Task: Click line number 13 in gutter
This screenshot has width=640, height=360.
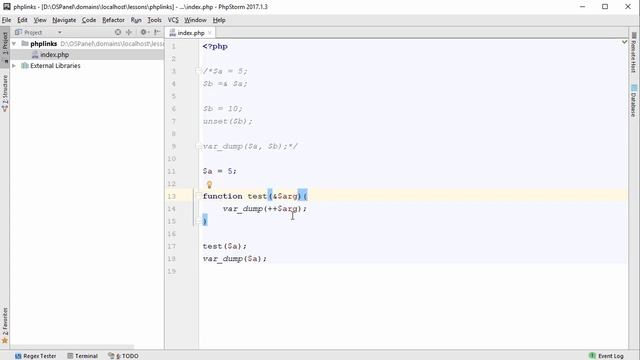Action: tap(171, 196)
